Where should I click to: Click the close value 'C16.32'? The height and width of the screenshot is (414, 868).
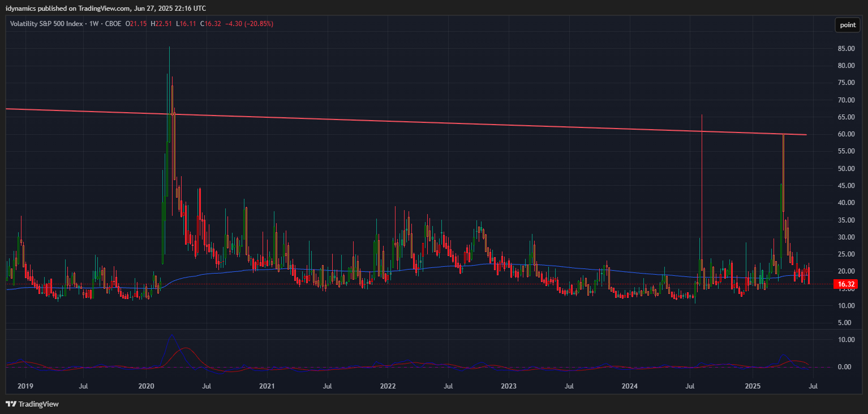point(210,24)
